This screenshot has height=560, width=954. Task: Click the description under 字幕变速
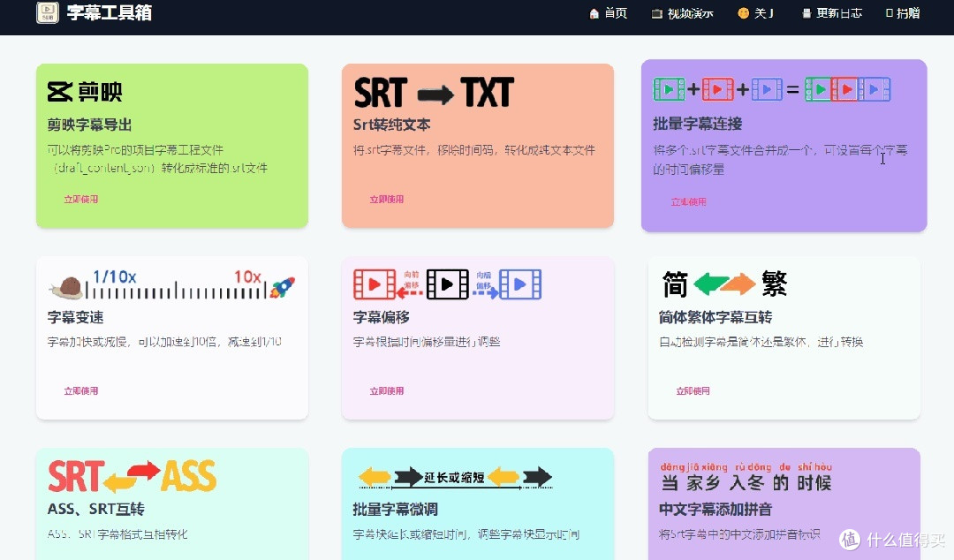tap(164, 342)
